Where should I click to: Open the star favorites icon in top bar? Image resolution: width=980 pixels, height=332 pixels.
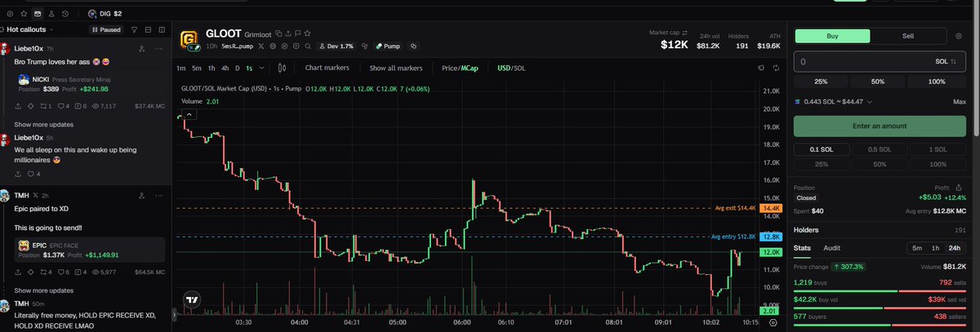(x=22, y=13)
